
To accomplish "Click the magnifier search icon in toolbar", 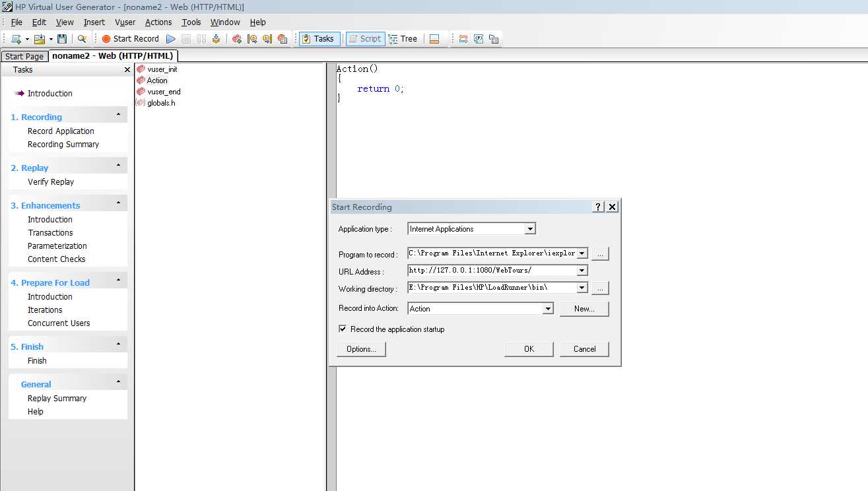I will tap(82, 39).
